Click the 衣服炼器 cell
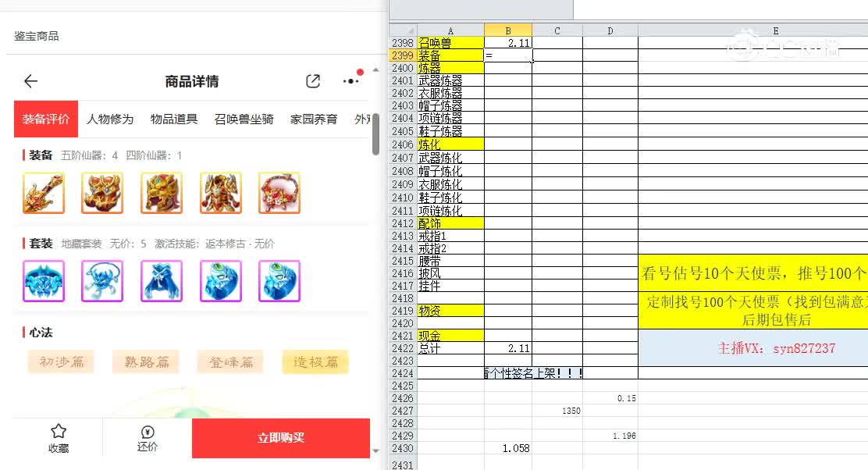The image size is (868, 470). pos(450,93)
